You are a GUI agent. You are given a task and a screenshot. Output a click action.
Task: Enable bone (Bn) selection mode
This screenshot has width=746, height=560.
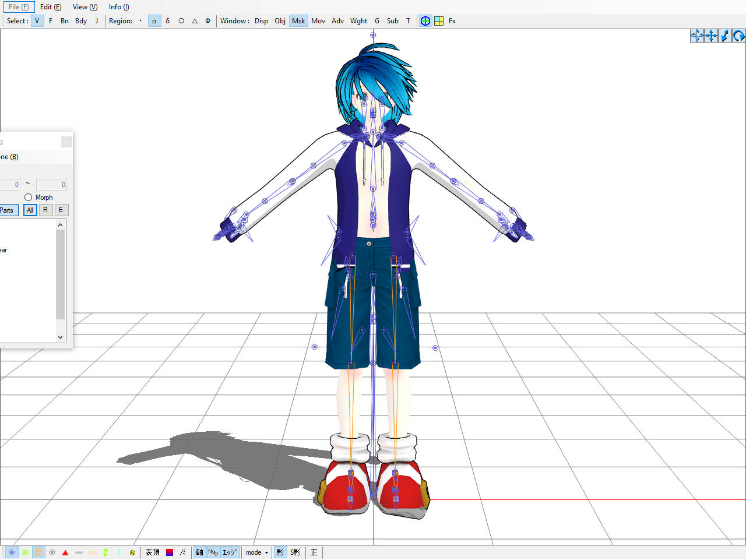coord(65,20)
